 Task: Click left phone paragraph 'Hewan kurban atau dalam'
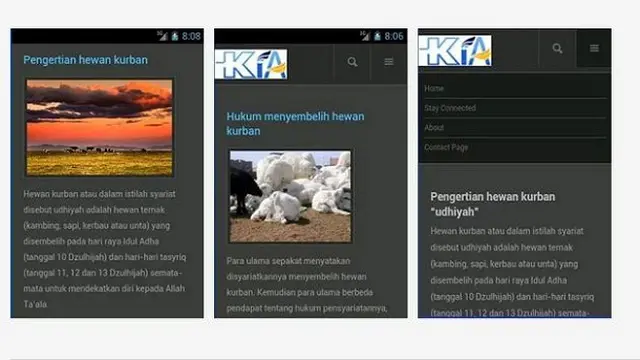(x=104, y=249)
